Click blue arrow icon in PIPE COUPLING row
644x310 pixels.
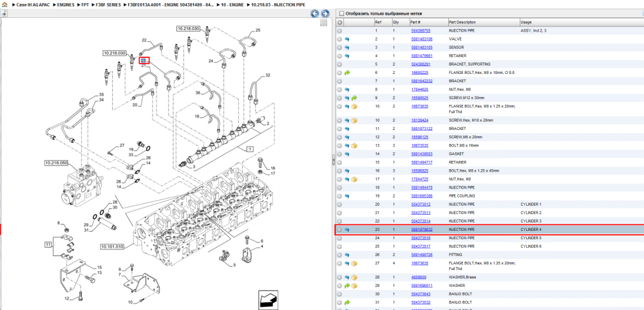click(346, 196)
